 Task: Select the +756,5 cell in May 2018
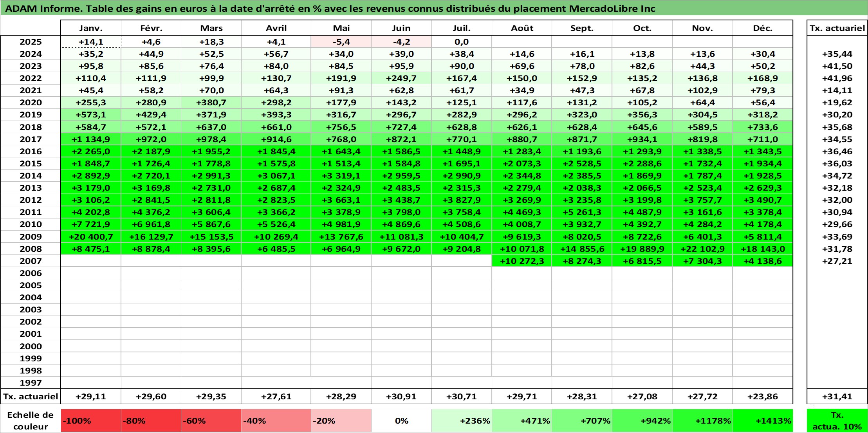(x=341, y=127)
